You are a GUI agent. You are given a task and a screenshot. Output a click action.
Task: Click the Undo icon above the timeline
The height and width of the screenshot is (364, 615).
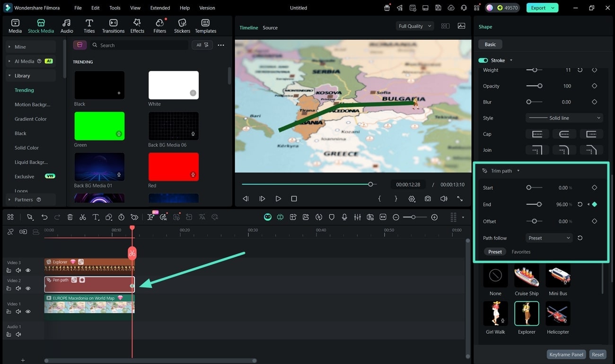click(44, 217)
